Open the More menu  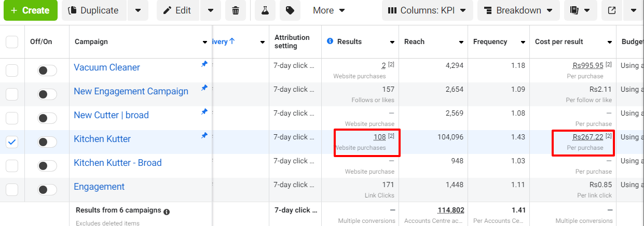tap(329, 10)
